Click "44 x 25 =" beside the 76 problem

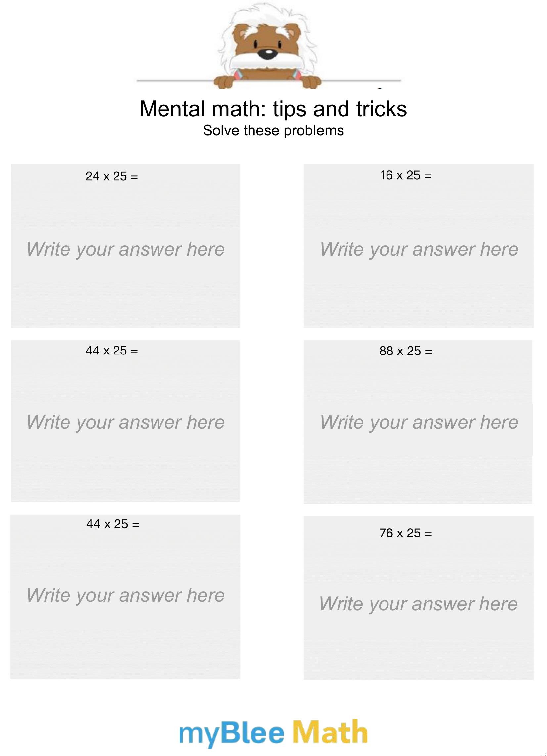[x=113, y=524]
